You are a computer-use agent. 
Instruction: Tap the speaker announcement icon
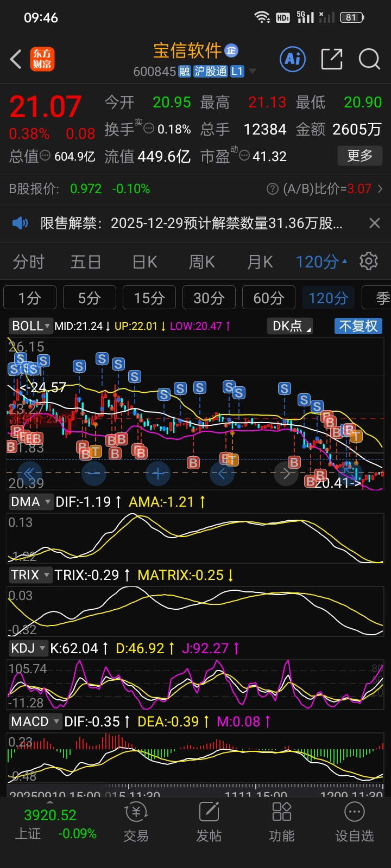tap(20, 223)
